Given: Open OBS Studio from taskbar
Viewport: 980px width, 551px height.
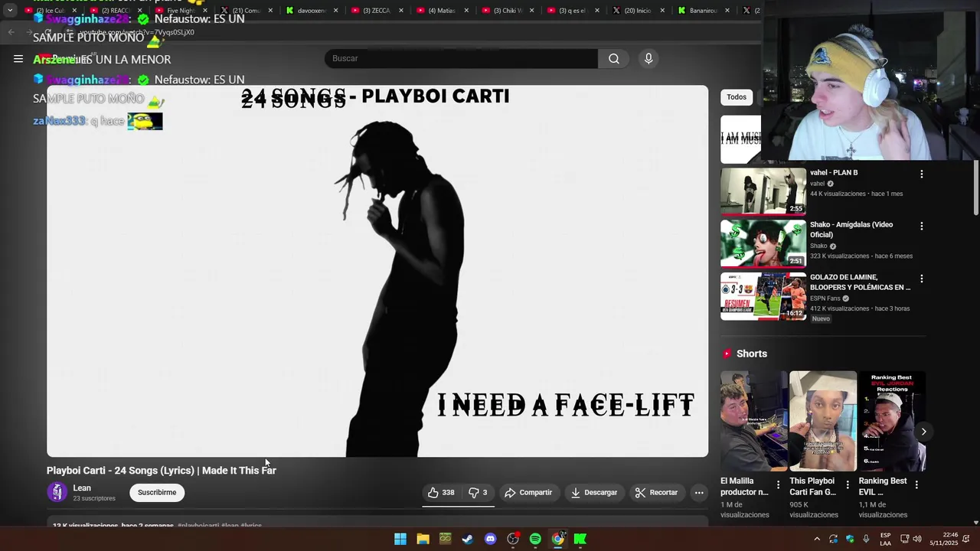Looking at the screenshot, I should coord(513,540).
